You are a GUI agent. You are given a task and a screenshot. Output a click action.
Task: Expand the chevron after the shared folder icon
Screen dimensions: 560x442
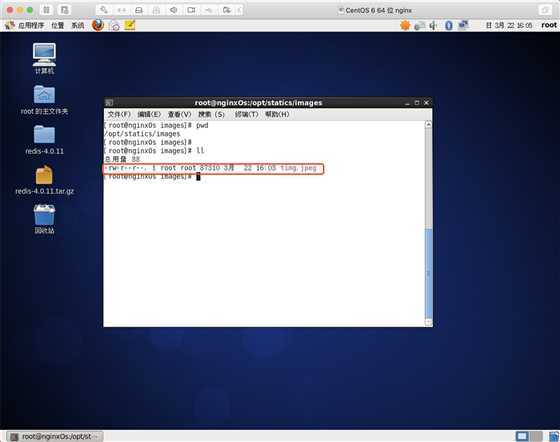(x=239, y=10)
